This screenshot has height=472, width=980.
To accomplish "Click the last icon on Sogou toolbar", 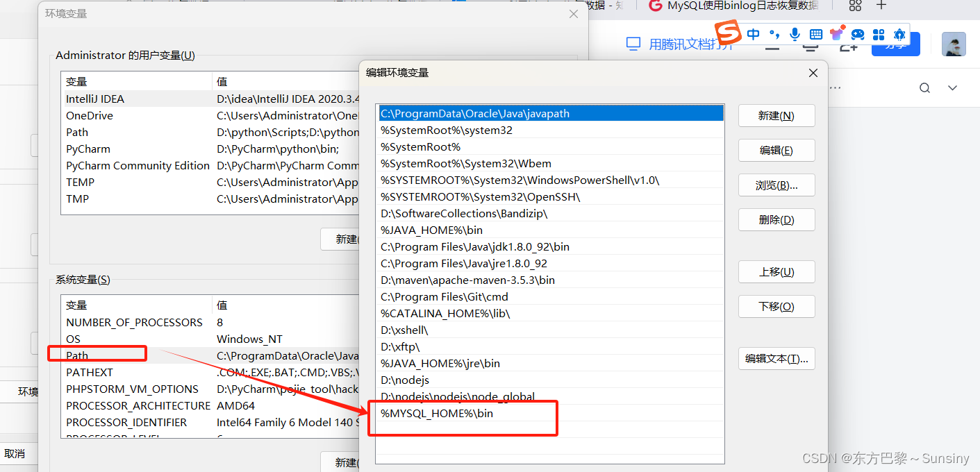I will (899, 34).
